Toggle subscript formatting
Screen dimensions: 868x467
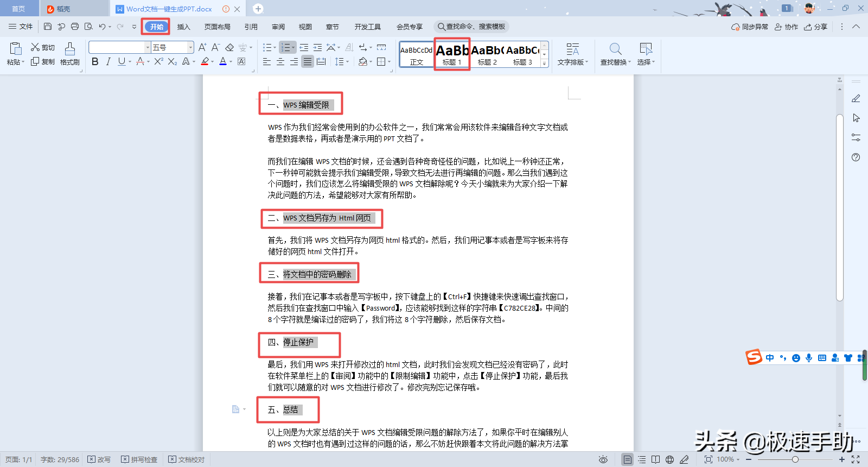172,61
